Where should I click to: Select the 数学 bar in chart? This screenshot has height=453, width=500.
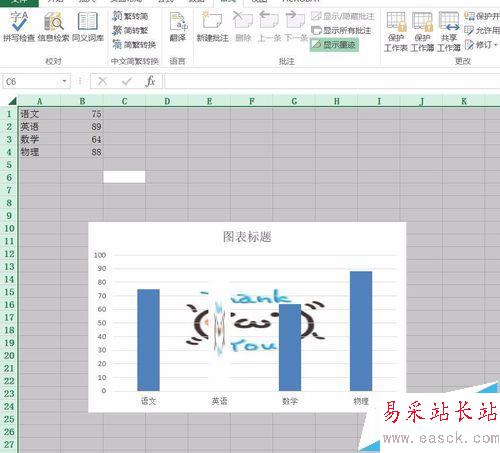point(290,347)
